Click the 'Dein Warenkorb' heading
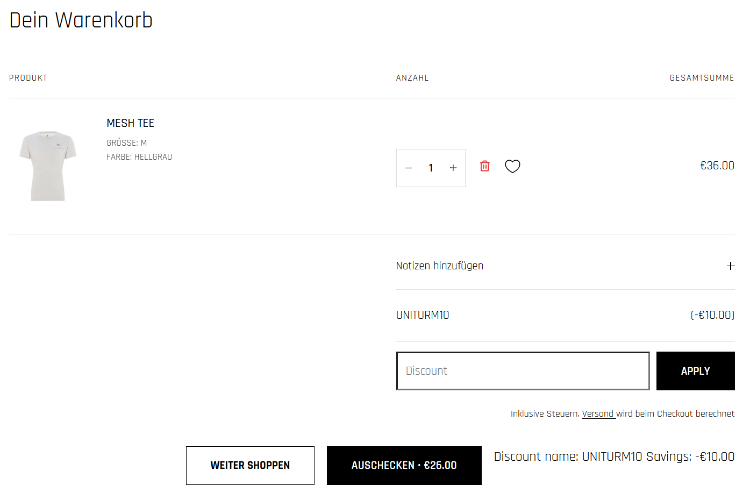The image size is (750, 500). [81, 20]
